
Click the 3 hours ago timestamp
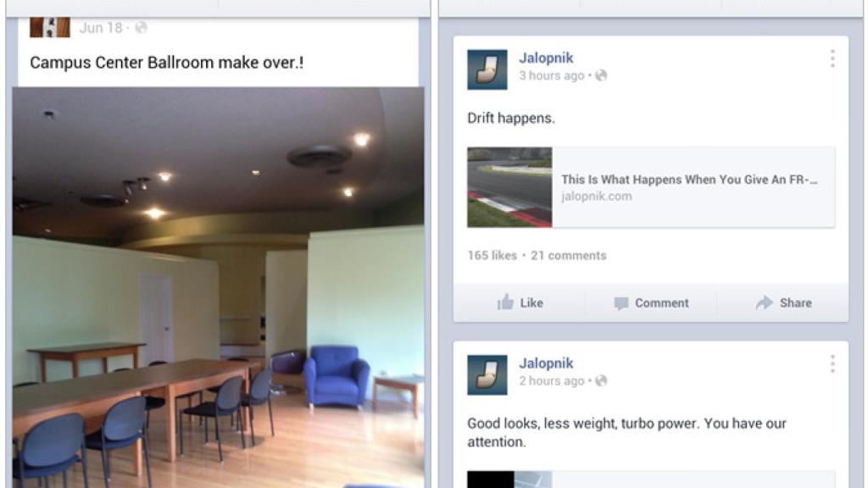pyautogui.click(x=551, y=75)
